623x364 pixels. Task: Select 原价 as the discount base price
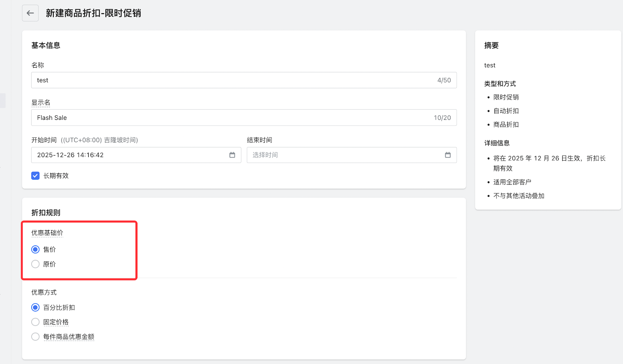coord(35,264)
